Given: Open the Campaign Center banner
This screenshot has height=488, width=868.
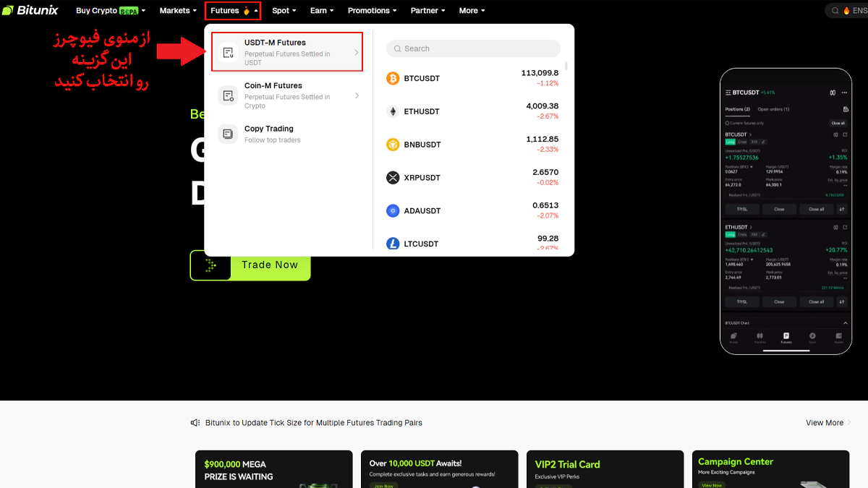Looking at the screenshot, I should 770,468.
